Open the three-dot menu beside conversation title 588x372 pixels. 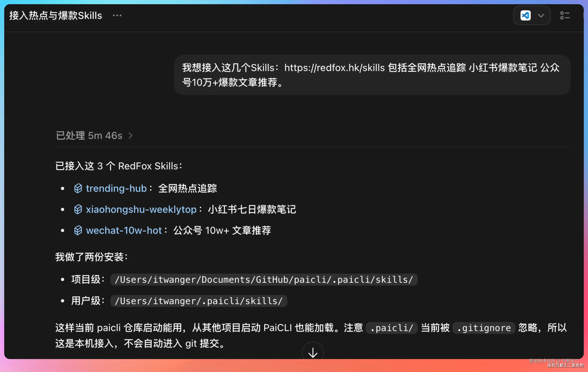(x=117, y=16)
